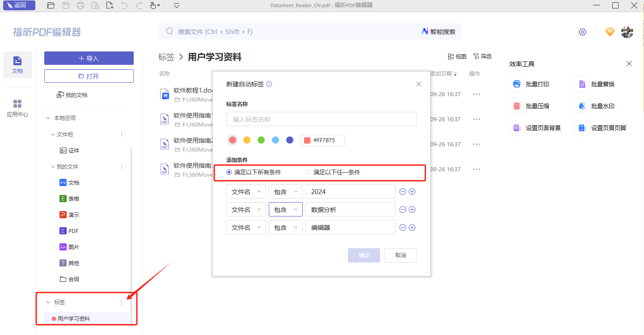Click the 取消 button in the dialog
644x335 pixels.
tap(400, 255)
